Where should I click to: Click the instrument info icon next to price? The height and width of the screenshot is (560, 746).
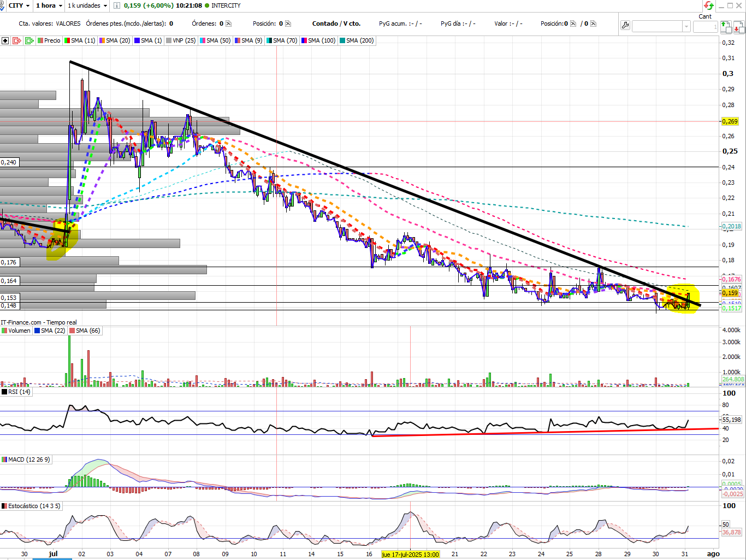pyautogui.click(x=117, y=5)
